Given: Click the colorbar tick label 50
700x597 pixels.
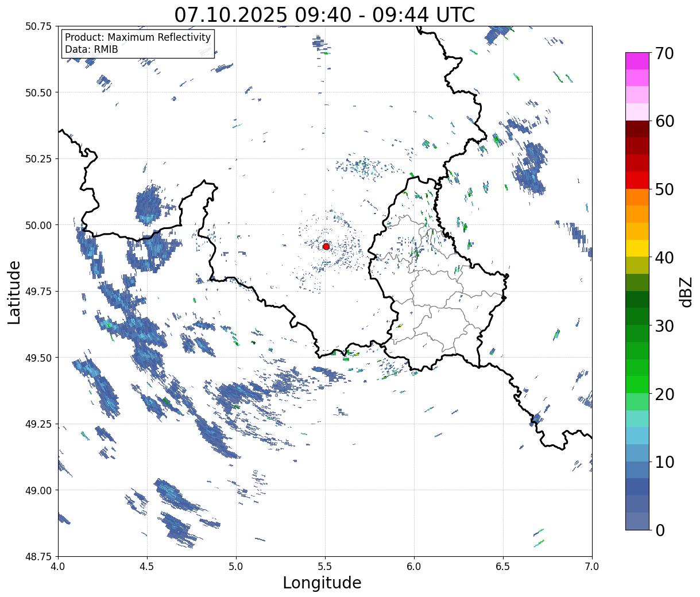Looking at the screenshot, I should tap(665, 189).
